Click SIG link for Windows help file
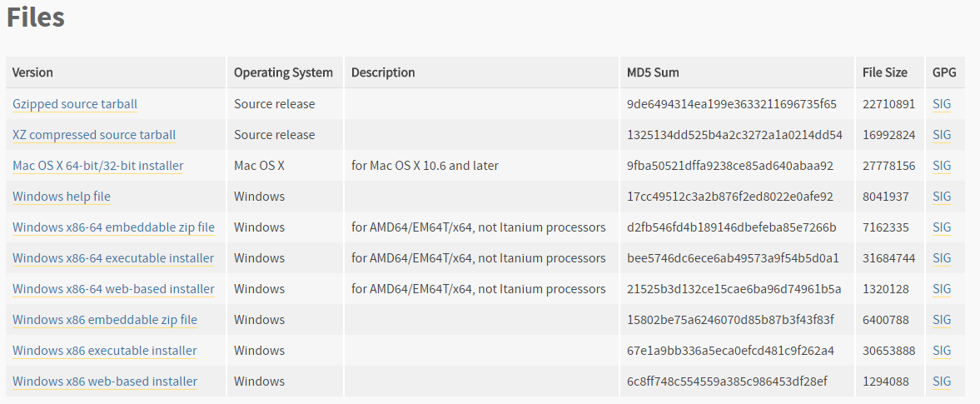The image size is (980, 404). tap(941, 197)
